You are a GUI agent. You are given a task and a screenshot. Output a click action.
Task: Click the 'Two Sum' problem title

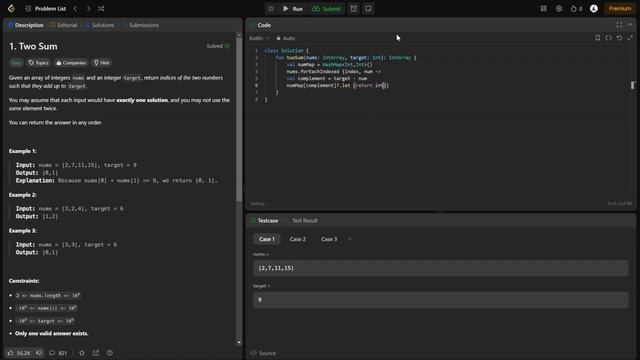point(33,47)
